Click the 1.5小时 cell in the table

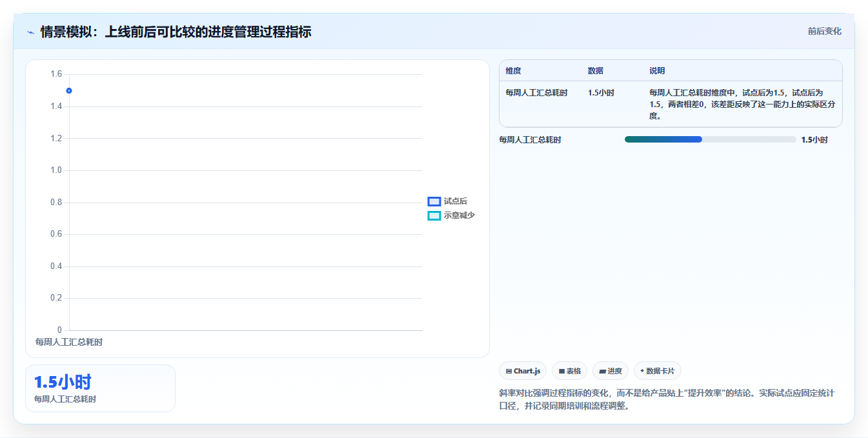point(601,93)
